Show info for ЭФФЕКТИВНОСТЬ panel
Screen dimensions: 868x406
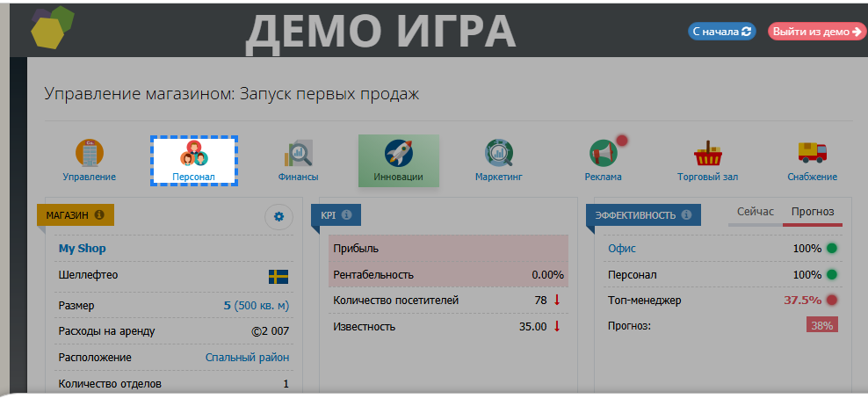tap(686, 214)
